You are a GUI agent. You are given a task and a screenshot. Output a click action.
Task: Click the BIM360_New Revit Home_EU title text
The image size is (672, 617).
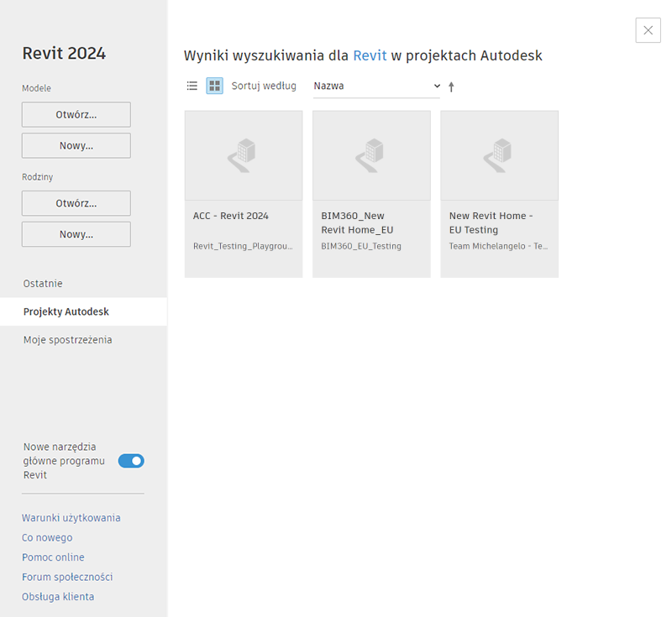[x=358, y=222]
